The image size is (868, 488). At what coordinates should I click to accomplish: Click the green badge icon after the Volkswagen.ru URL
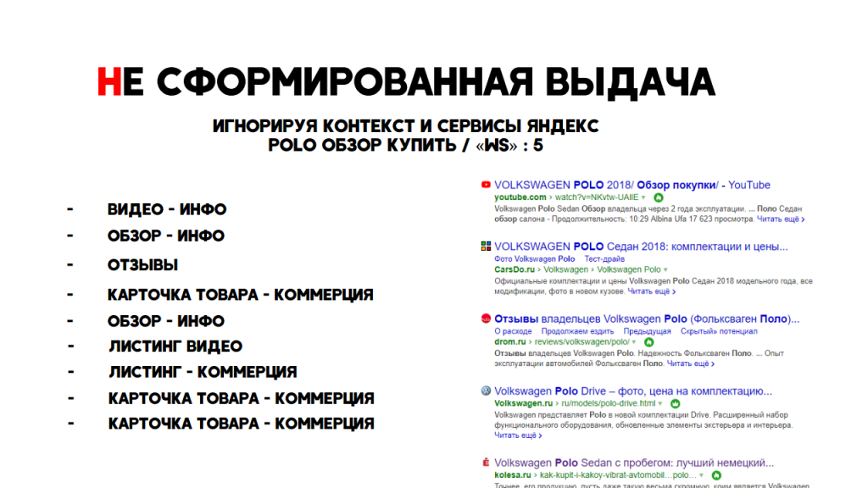[675, 404]
